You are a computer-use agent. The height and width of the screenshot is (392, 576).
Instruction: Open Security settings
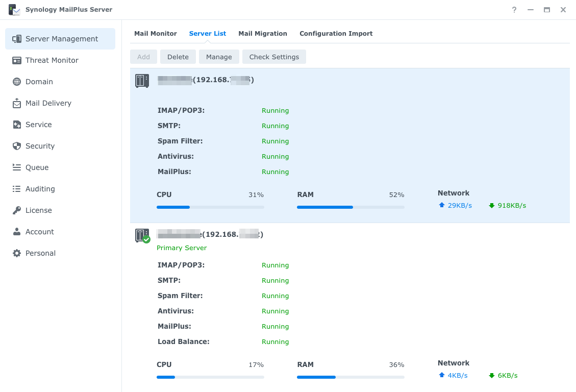pos(40,146)
